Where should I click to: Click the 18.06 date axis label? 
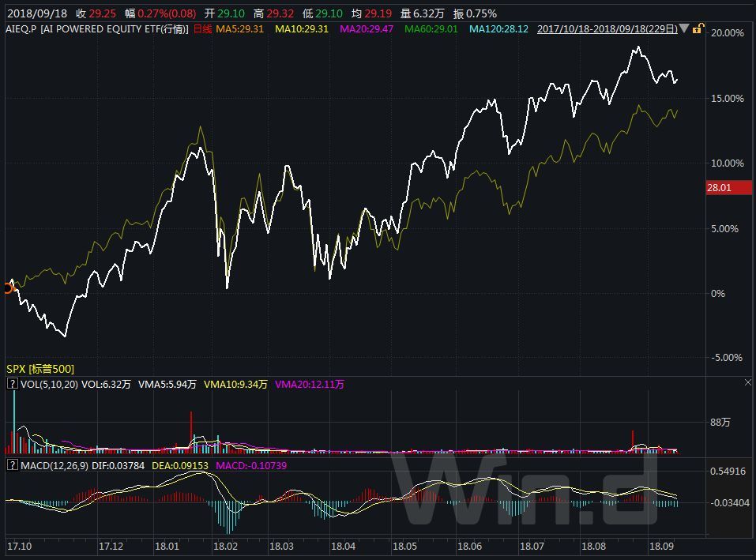click(469, 546)
